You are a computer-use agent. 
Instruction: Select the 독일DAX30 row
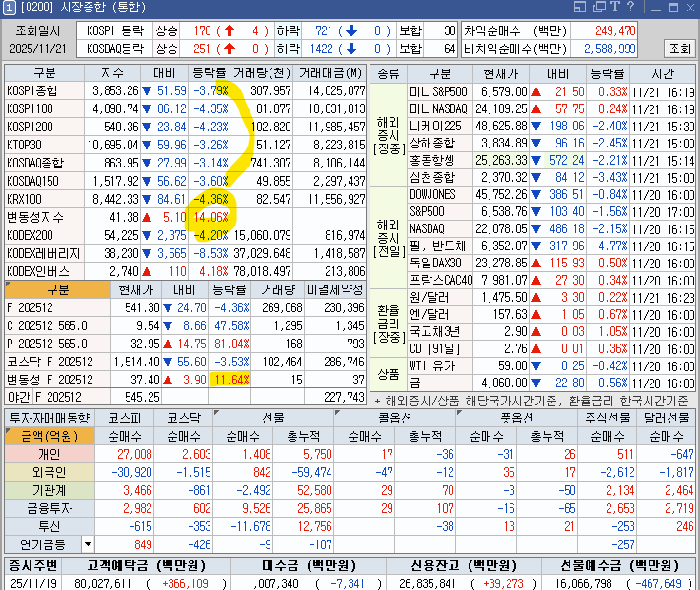pyautogui.click(x=551, y=263)
